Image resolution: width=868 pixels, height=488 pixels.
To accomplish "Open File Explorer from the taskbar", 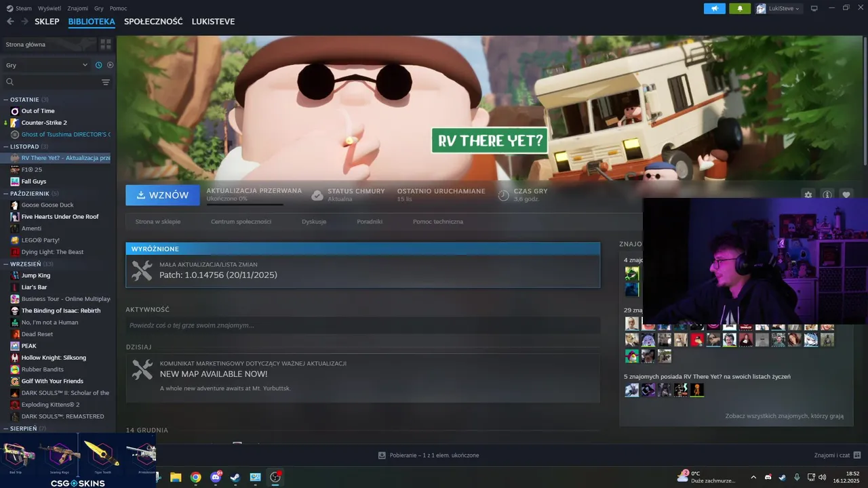I will click(176, 477).
